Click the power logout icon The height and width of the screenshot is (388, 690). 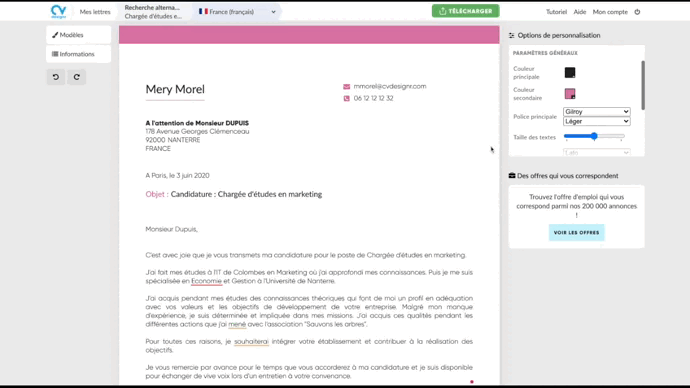(637, 12)
